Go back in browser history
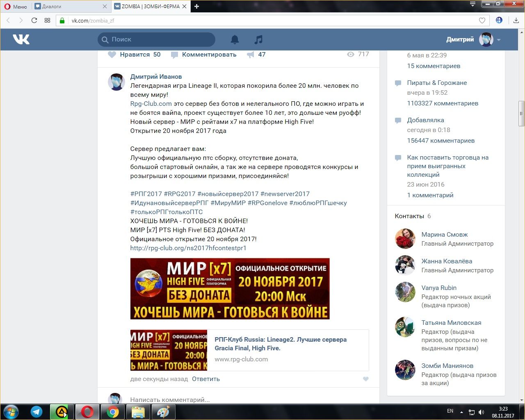Viewport: 525px width, 420px height. 9,21
